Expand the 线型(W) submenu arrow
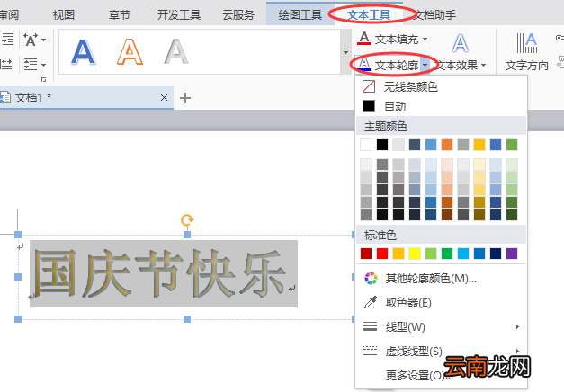The image size is (564, 392). (x=517, y=326)
